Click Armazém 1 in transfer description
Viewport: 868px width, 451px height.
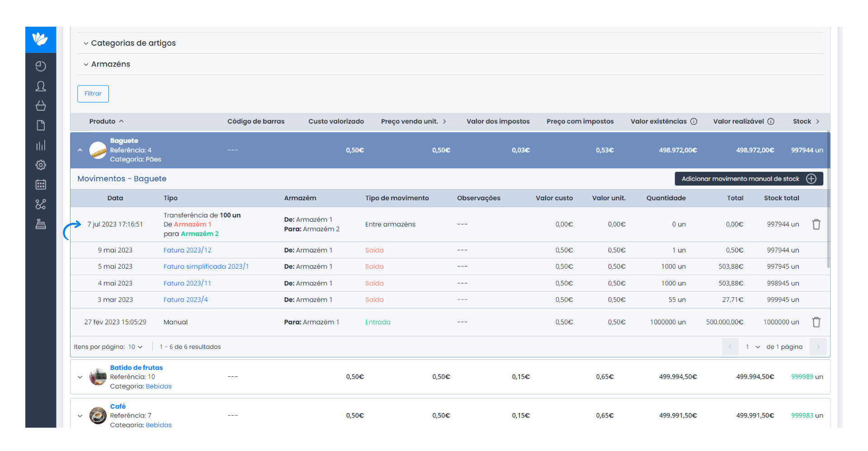point(193,224)
